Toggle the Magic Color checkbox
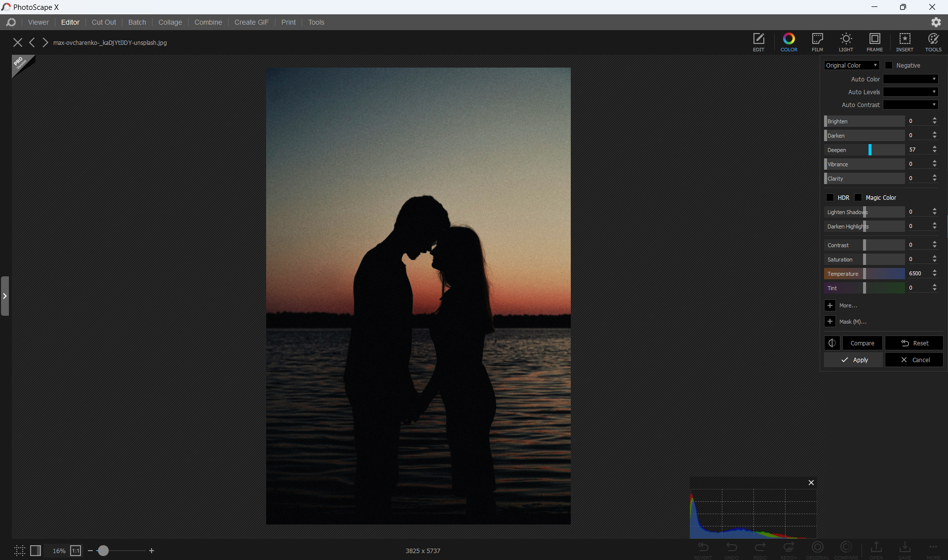The width and height of the screenshot is (948, 560). tap(859, 197)
